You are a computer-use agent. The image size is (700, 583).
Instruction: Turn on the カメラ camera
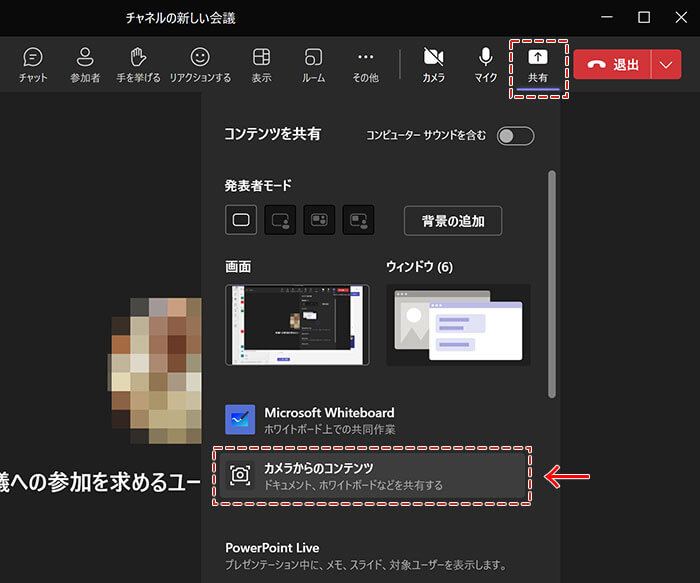433,65
